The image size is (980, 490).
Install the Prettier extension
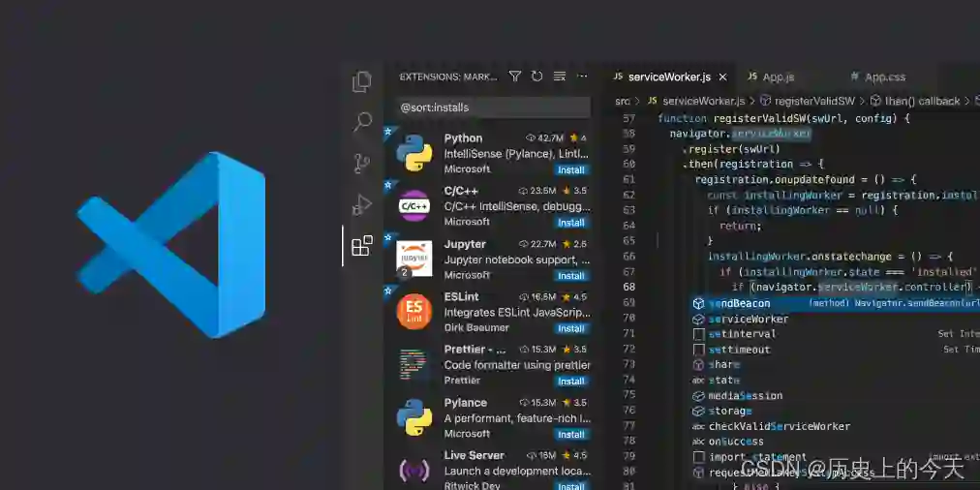click(570, 382)
